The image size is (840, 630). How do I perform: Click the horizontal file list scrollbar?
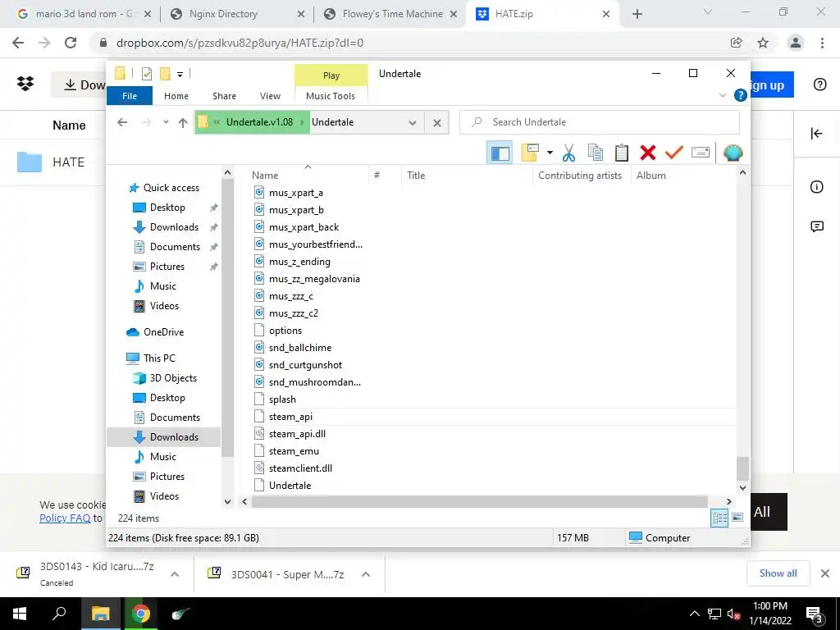pos(480,501)
